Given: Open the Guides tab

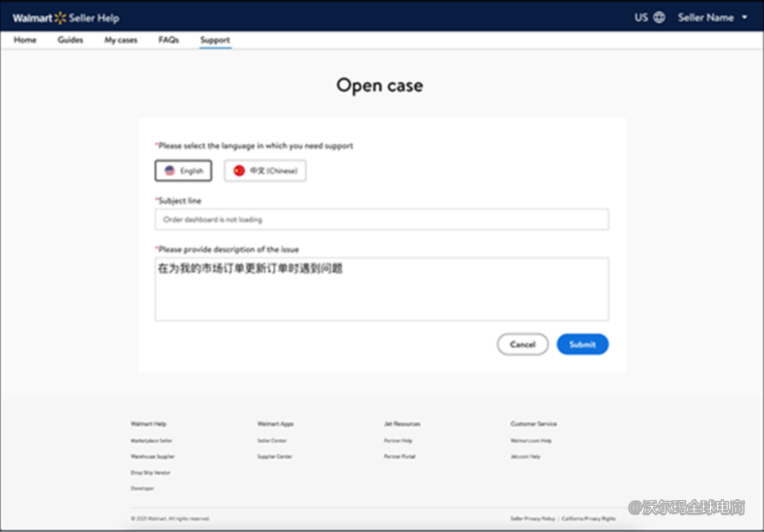Looking at the screenshot, I should 70,40.
